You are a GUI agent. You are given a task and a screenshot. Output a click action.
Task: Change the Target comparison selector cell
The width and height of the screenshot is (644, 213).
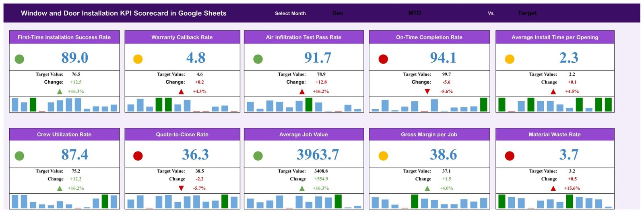point(527,13)
